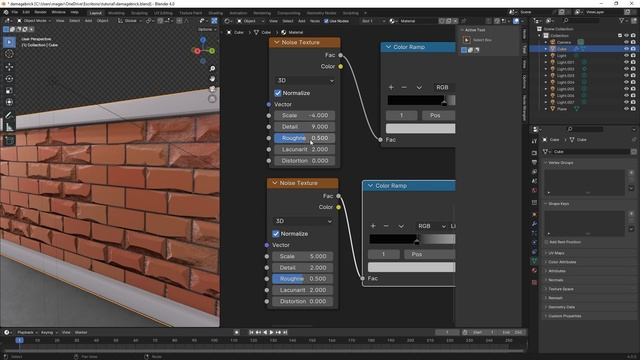Click Playback in timeline header
Image resolution: width=640 pixels, height=360 pixels.
tap(27, 333)
